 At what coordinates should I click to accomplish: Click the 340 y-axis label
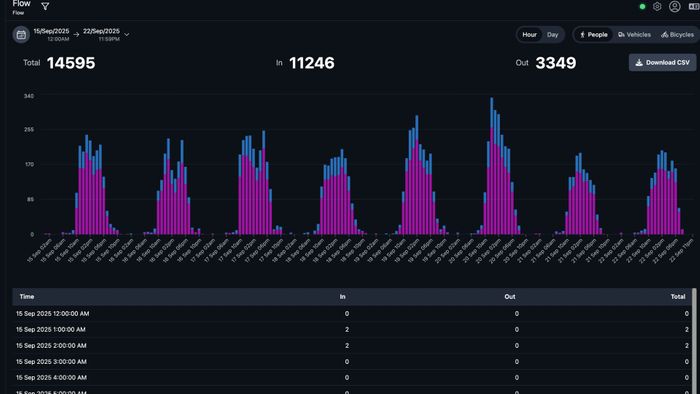29,96
